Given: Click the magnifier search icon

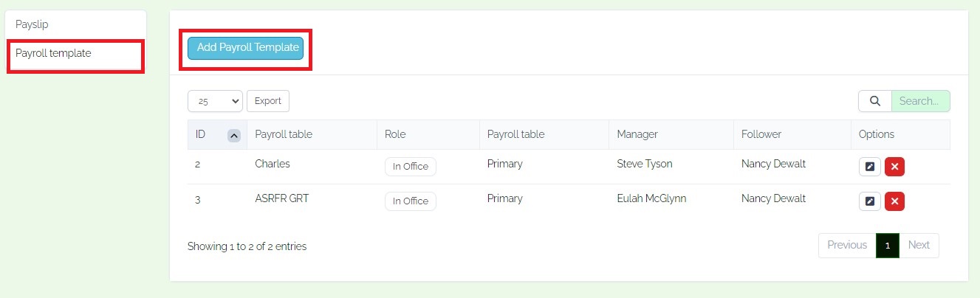Looking at the screenshot, I should pos(875,101).
